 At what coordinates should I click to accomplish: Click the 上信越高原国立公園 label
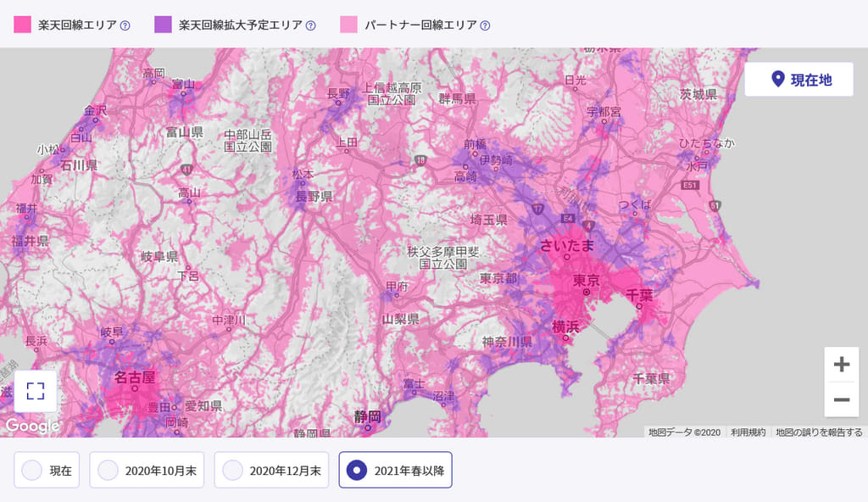coord(392,93)
